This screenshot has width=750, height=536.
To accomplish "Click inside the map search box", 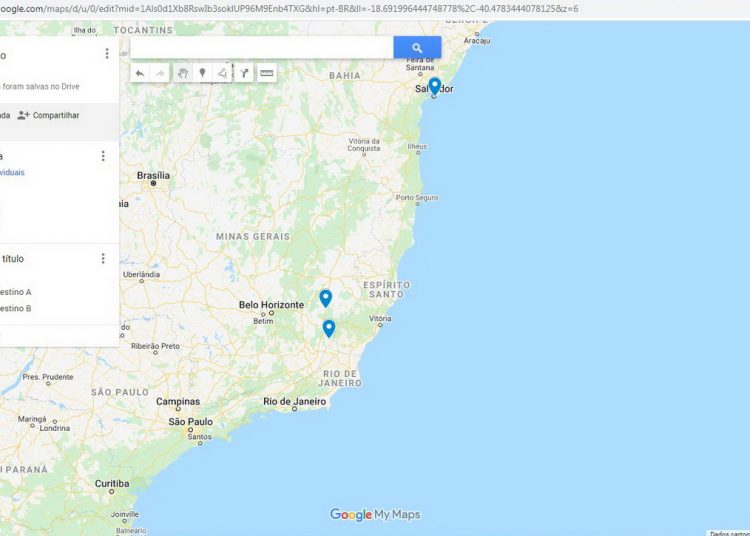I will click(262, 48).
